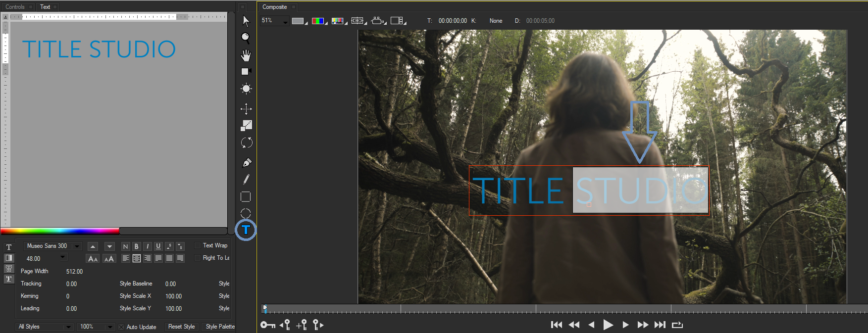The width and height of the screenshot is (868, 333).
Task: Toggle Underline text formatting
Action: pos(158,246)
